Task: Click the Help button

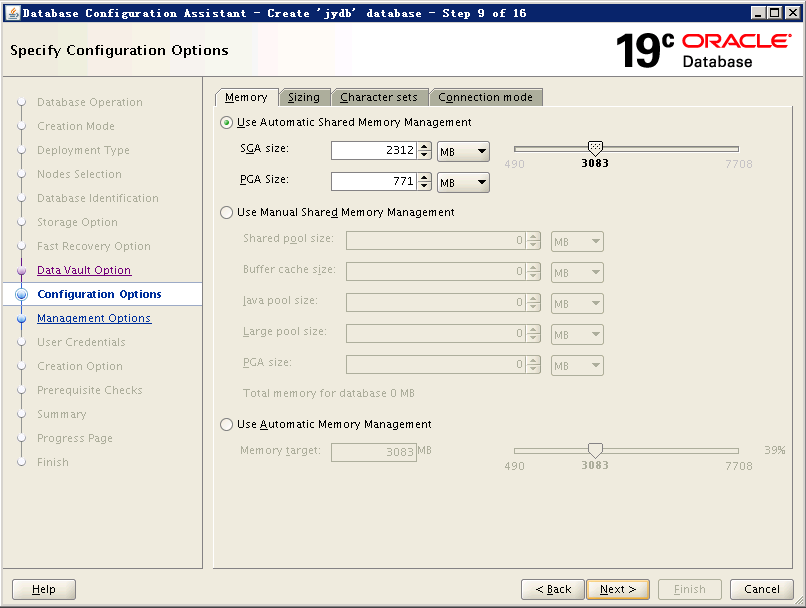Action: click(44, 589)
